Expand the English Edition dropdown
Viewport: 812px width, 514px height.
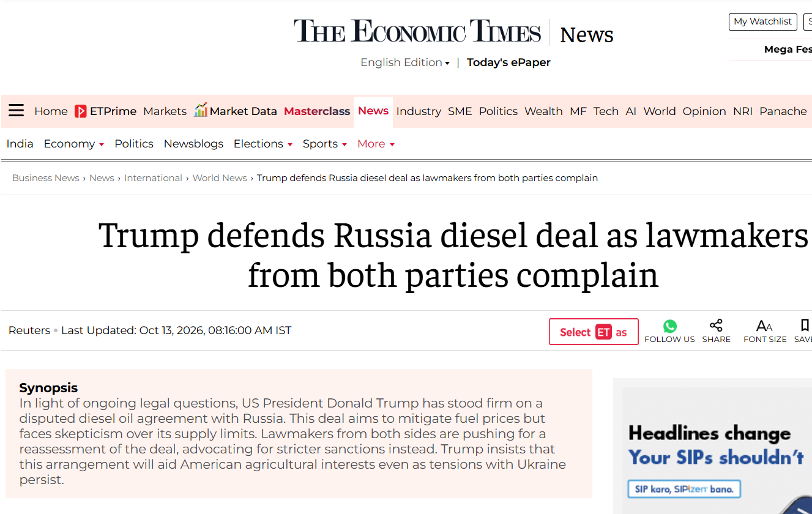click(x=405, y=62)
